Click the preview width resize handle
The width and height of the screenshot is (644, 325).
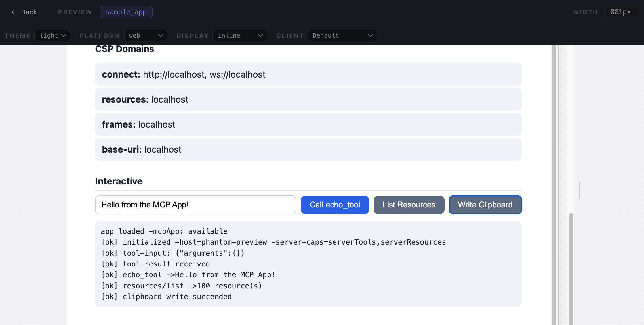click(x=580, y=190)
